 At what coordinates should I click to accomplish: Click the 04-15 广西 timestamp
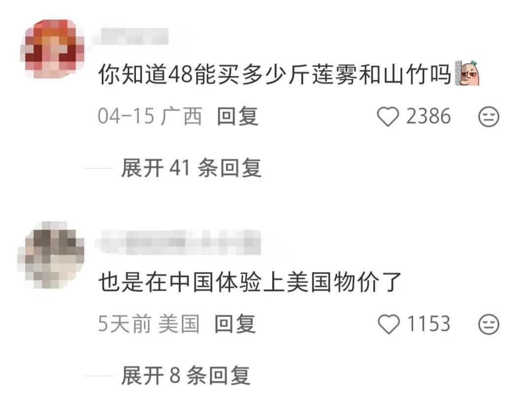coord(150,116)
